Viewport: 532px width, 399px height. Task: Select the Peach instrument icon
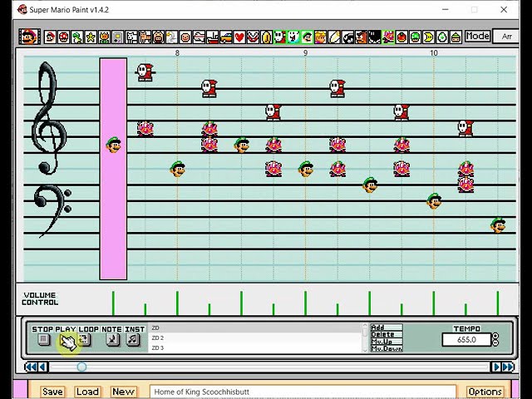pyautogui.click(x=321, y=37)
